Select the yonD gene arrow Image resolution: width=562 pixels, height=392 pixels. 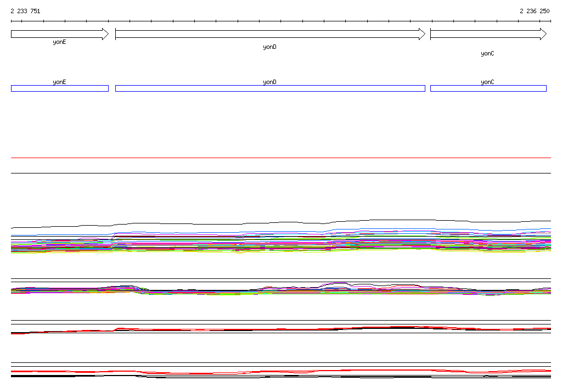(270, 34)
